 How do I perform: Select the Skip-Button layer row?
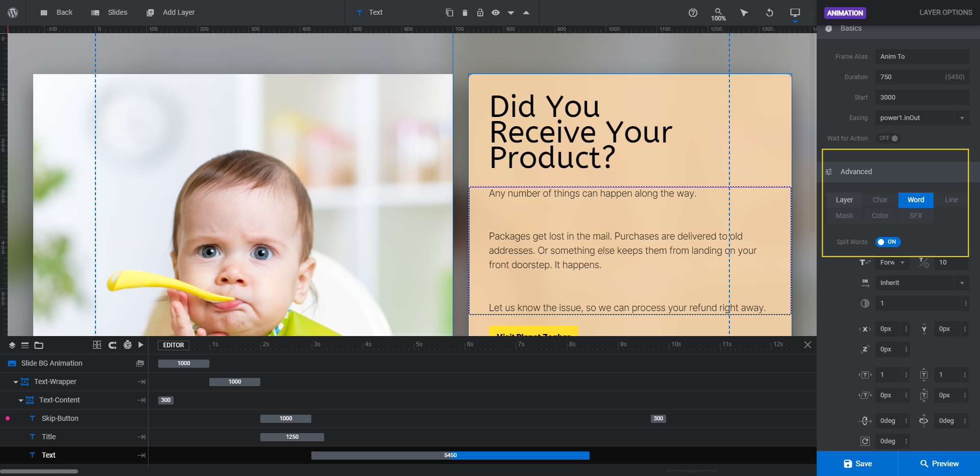pos(74,418)
